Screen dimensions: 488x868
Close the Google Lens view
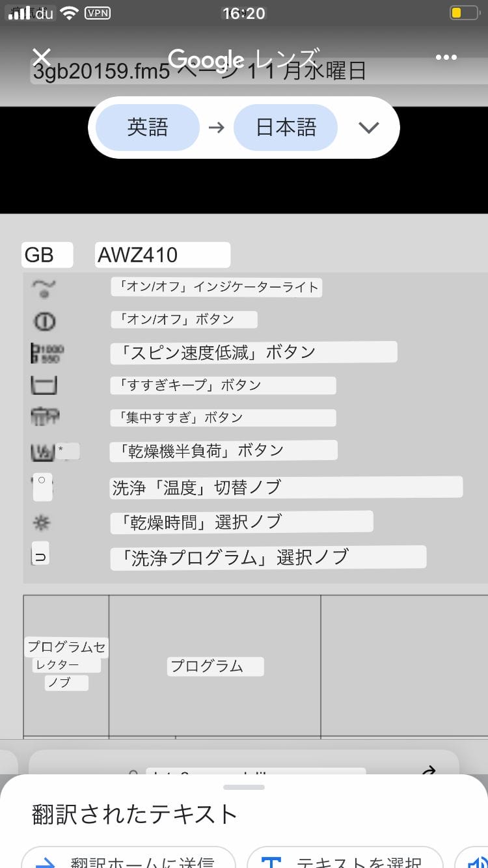pyautogui.click(x=42, y=57)
